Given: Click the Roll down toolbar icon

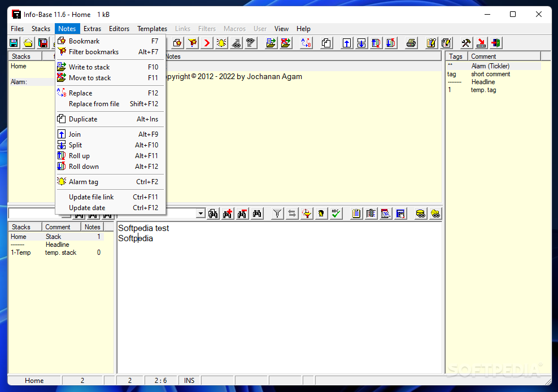Looking at the screenshot, I should coord(391,43).
